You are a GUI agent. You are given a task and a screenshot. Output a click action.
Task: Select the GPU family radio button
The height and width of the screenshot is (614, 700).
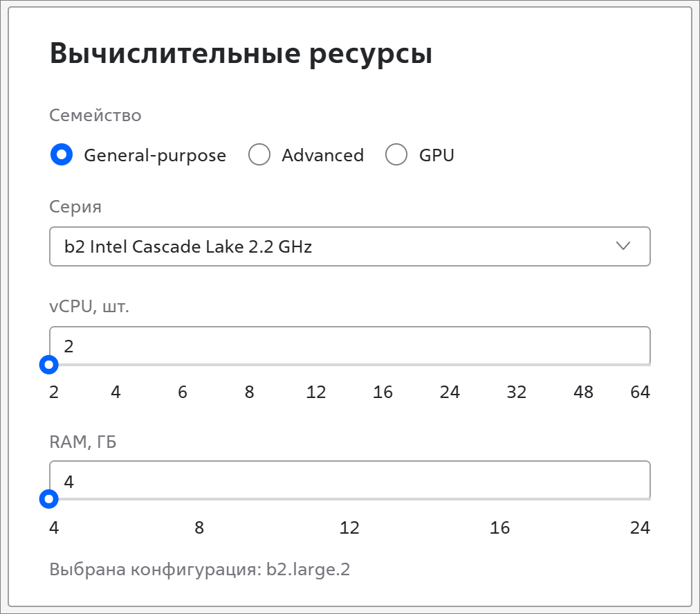[396, 154]
